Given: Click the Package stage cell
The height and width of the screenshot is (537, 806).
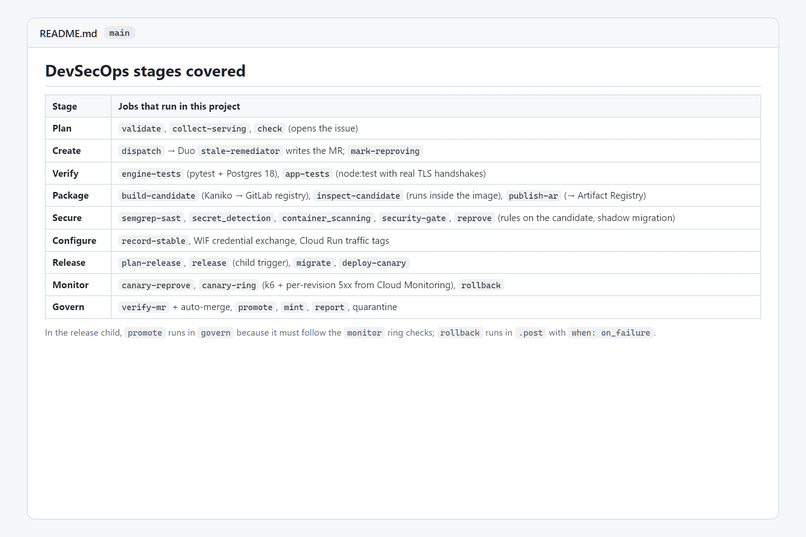Looking at the screenshot, I should click(78, 195).
